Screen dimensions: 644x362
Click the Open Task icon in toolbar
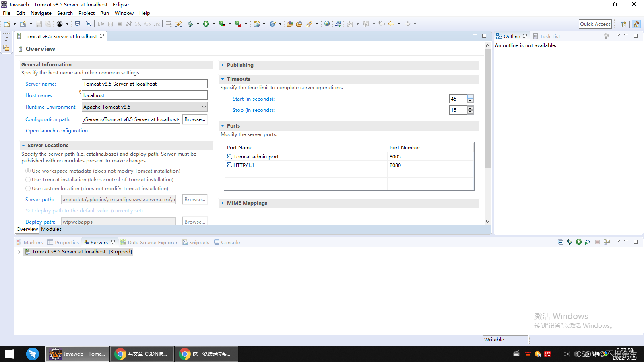[x=299, y=24]
